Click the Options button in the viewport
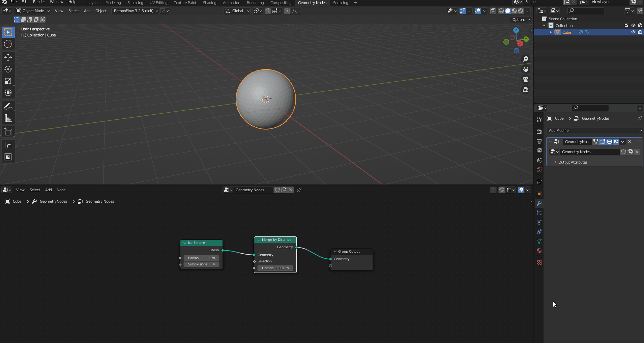 point(520,19)
